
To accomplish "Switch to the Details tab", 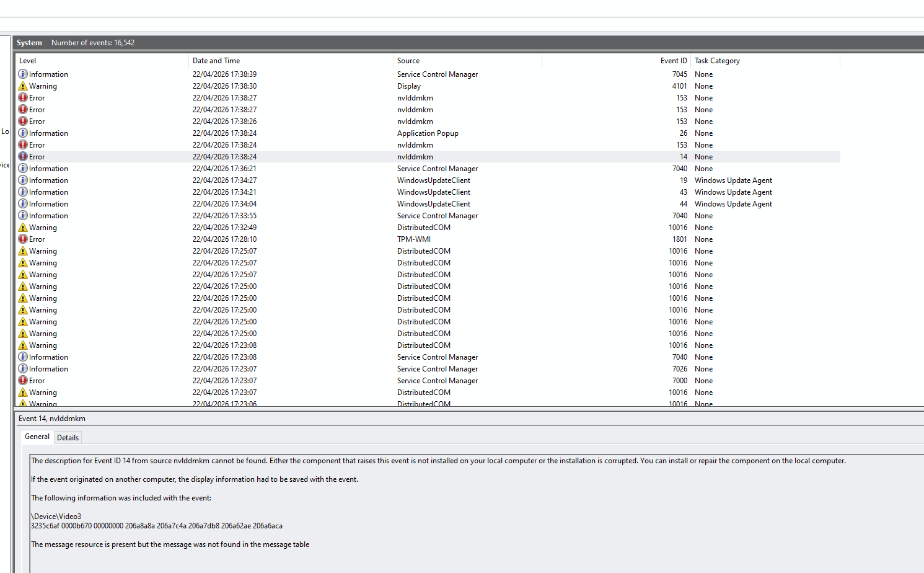I will click(68, 437).
